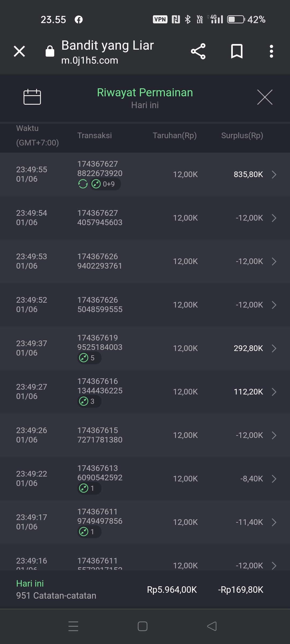Bookmark this page with bookmark icon
The width and height of the screenshot is (290, 644).
coord(237,51)
